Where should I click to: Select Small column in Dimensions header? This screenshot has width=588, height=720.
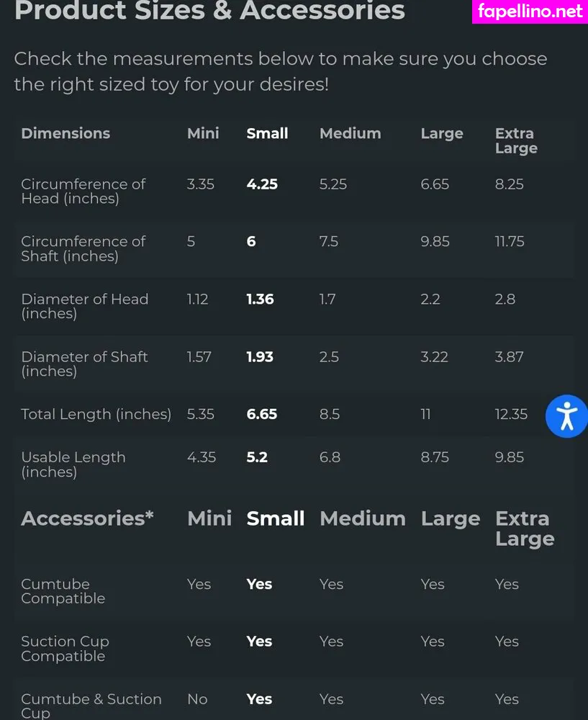[x=267, y=133]
